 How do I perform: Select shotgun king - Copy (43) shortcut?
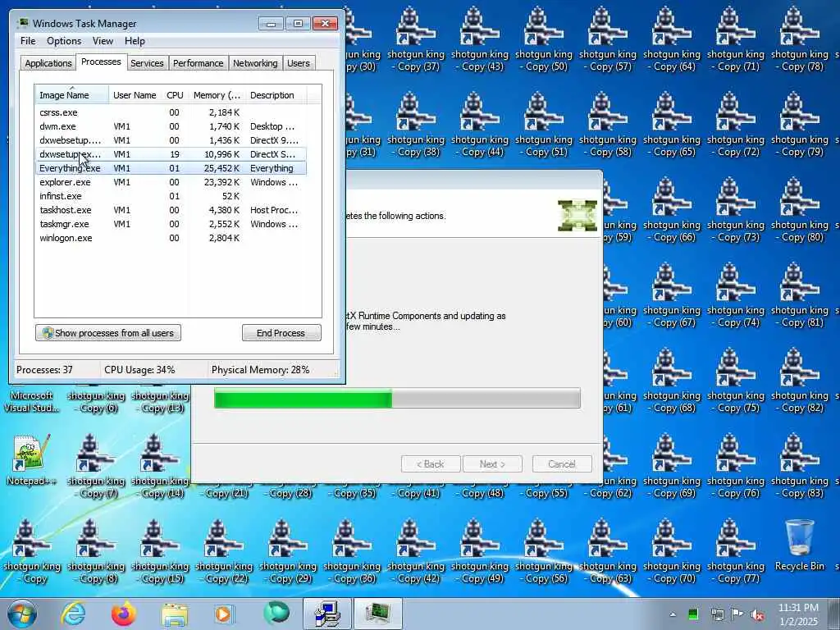[x=479, y=39]
